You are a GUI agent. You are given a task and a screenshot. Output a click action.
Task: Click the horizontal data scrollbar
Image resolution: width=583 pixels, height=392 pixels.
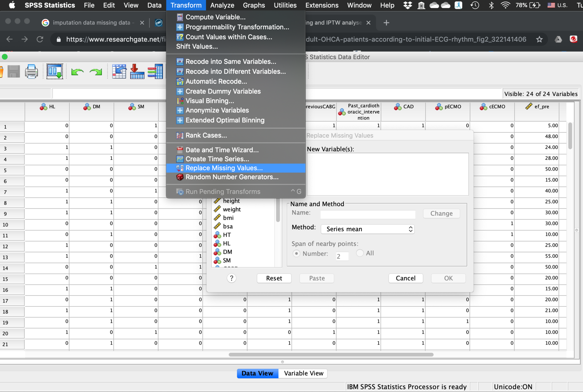pyautogui.click(x=331, y=354)
